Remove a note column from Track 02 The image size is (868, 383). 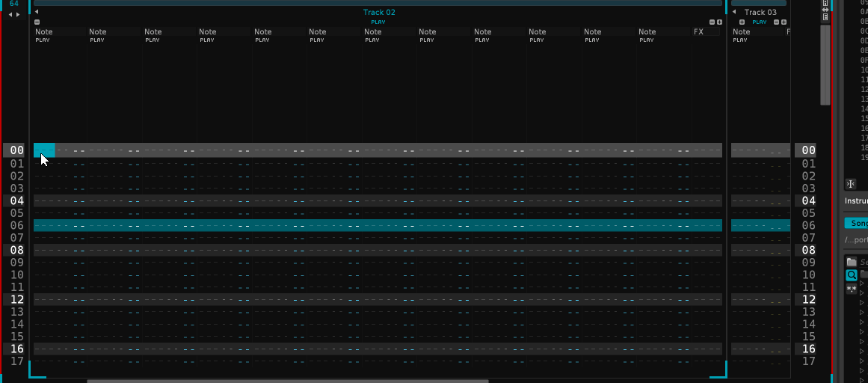pos(37,22)
